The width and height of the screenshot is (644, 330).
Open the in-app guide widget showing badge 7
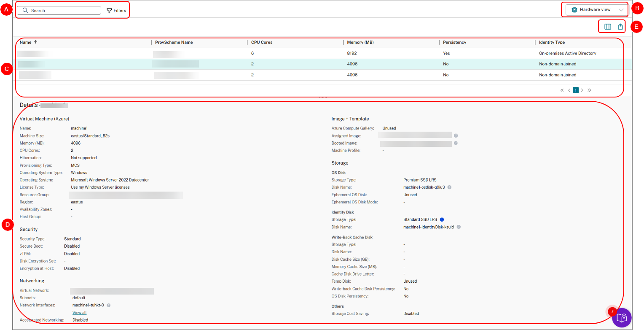click(x=621, y=317)
